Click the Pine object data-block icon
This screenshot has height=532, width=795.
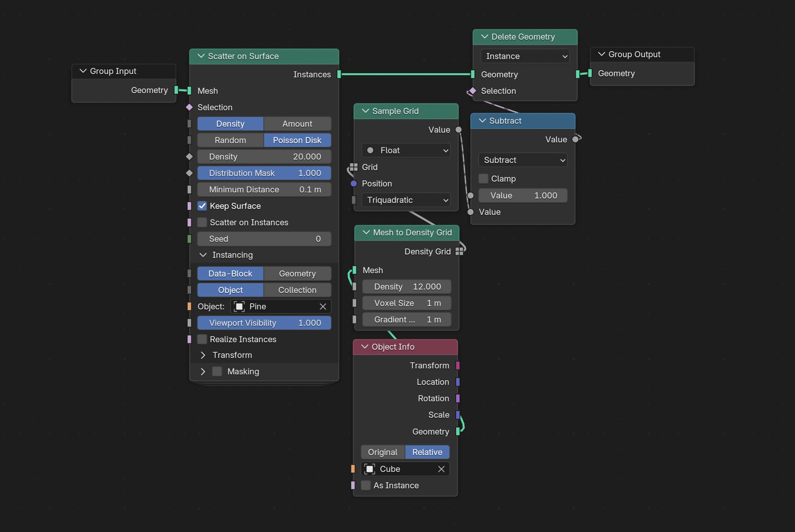tap(239, 306)
